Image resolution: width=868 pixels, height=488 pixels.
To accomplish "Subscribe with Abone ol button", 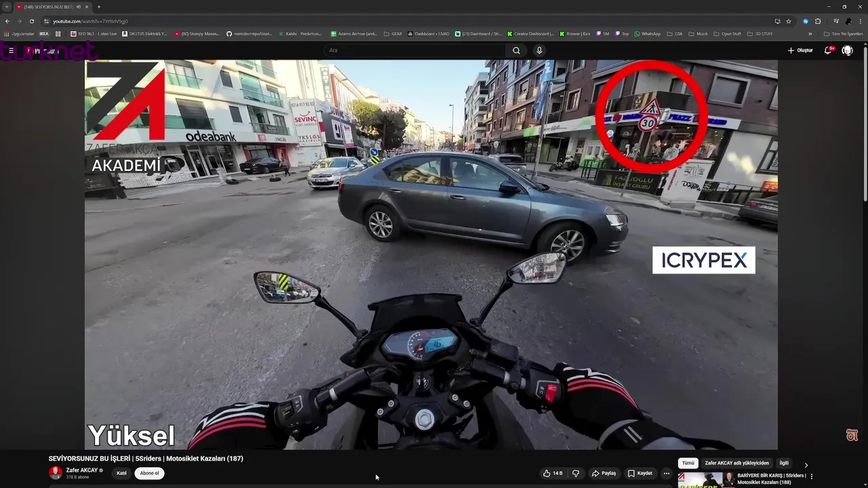I will [x=149, y=473].
